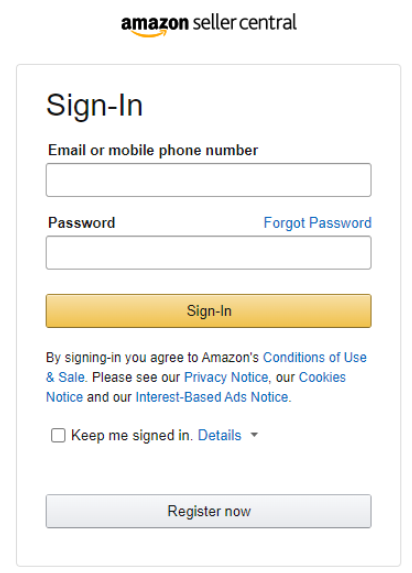The width and height of the screenshot is (412, 573).
Task: Click the Amazon smile arrow under the logo
Action: click(149, 34)
